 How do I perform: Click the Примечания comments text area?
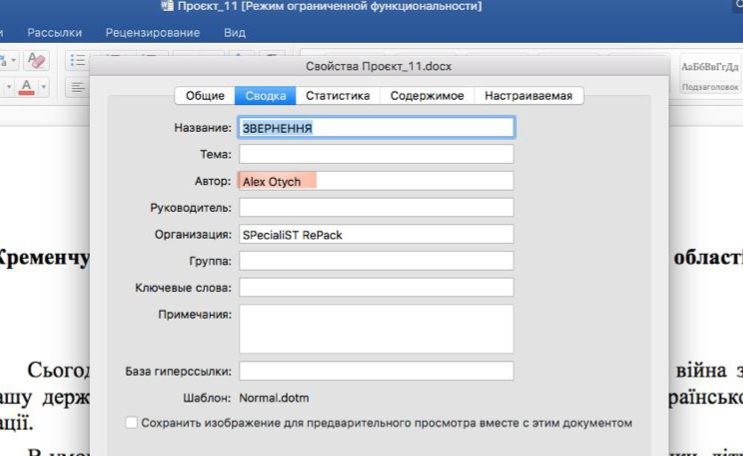376,329
